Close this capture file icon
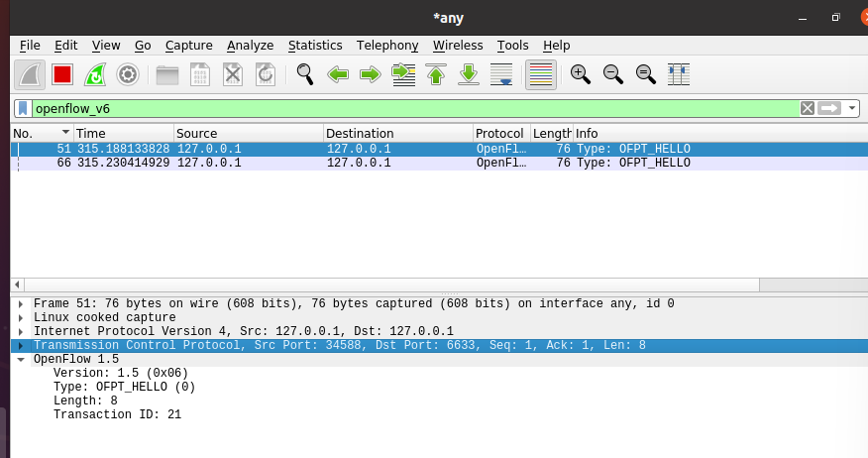This screenshot has width=868, height=458. point(233,74)
